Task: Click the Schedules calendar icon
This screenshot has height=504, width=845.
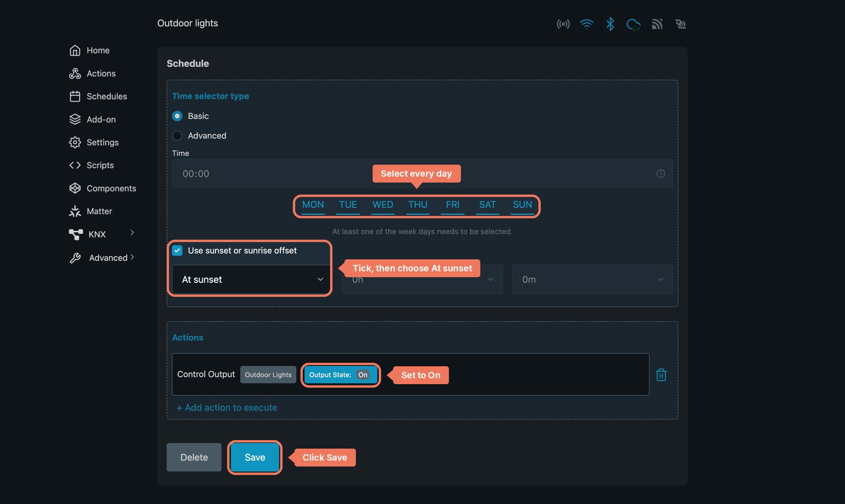Action: [x=75, y=96]
